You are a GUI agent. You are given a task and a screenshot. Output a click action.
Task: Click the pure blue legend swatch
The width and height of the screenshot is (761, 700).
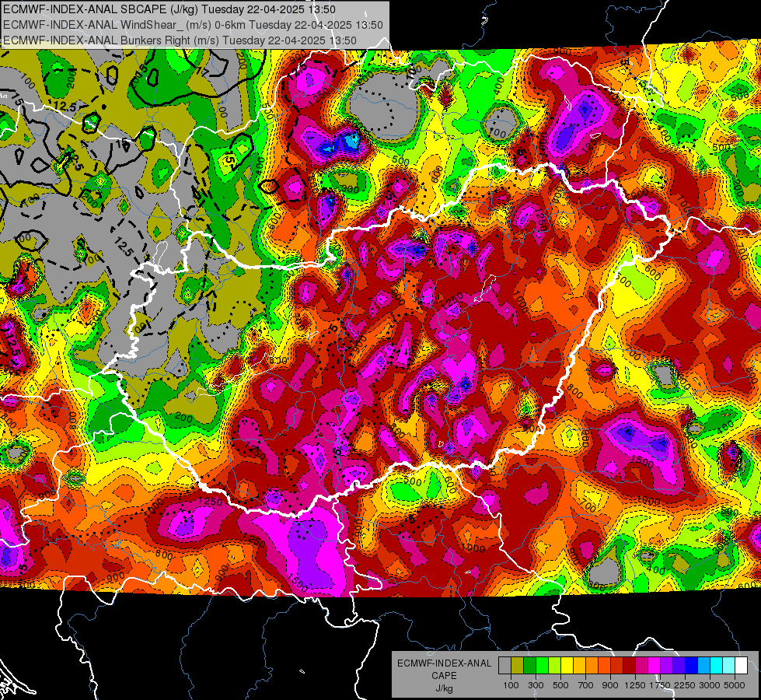[x=692, y=665]
